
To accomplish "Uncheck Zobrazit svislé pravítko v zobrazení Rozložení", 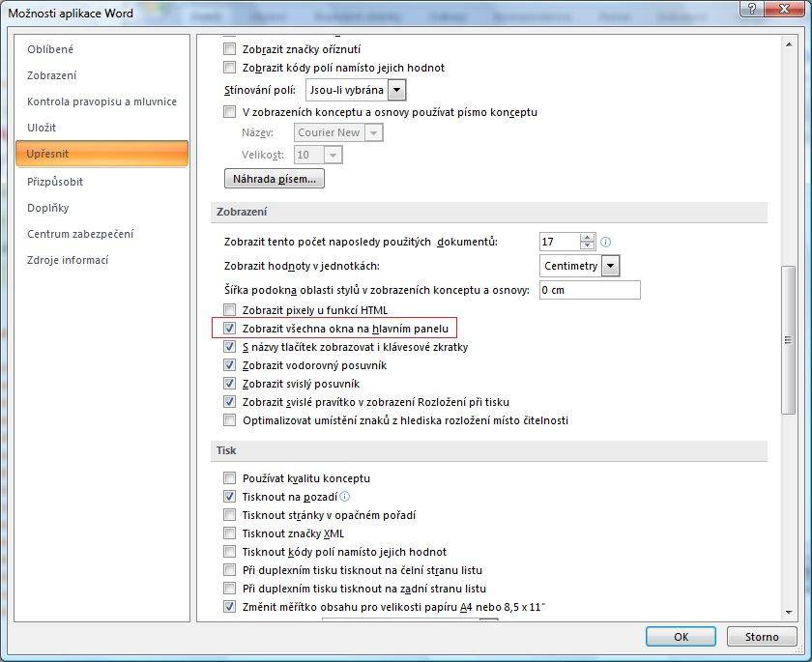I will click(229, 402).
